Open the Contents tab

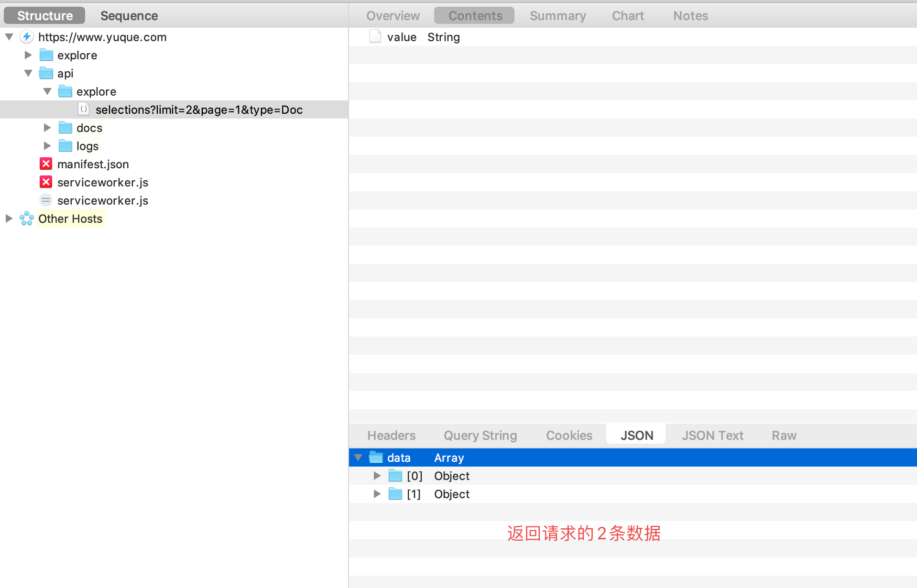tap(474, 15)
